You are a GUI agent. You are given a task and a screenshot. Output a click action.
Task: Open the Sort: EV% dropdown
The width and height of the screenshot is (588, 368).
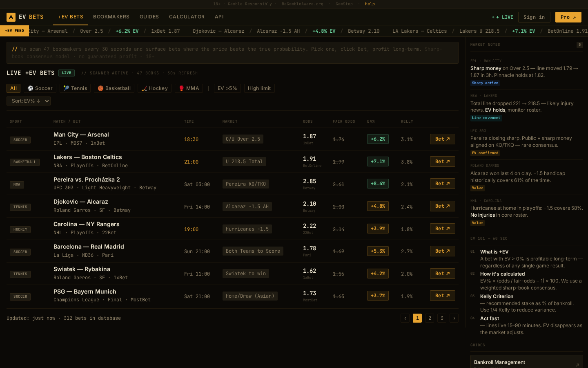[29, 101]
